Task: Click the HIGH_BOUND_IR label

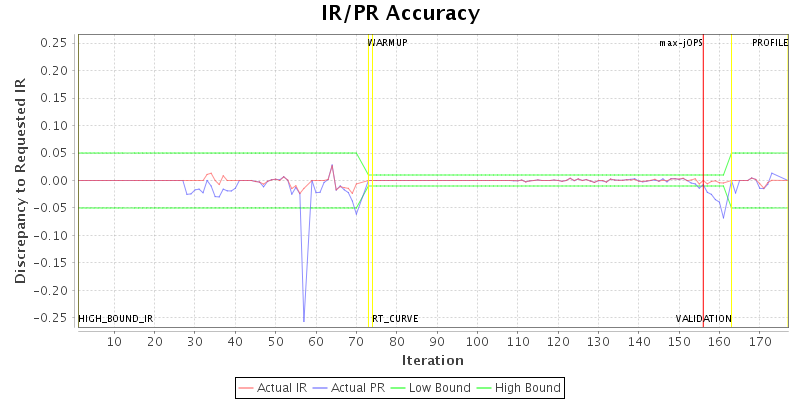Action: 116,319
